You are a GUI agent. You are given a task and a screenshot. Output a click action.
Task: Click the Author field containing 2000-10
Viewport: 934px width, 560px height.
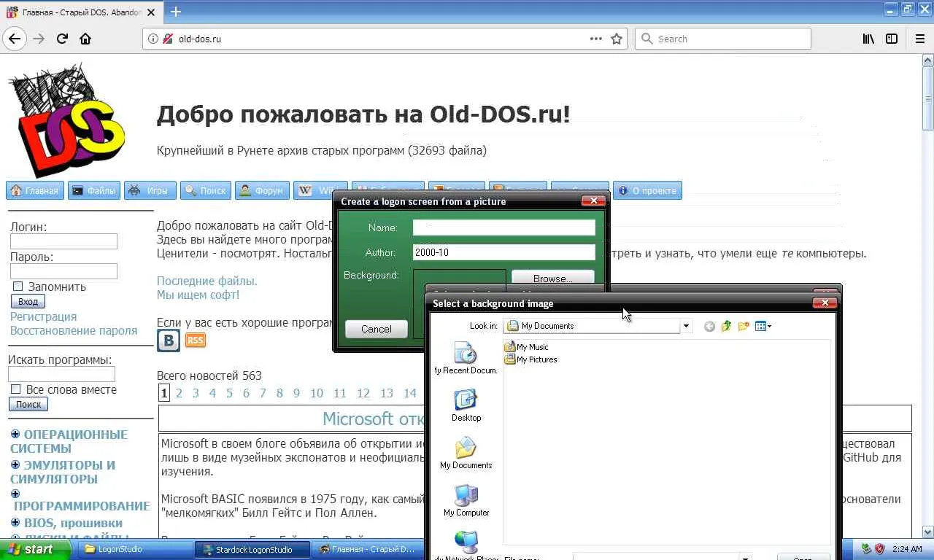[x=504, y=252]
